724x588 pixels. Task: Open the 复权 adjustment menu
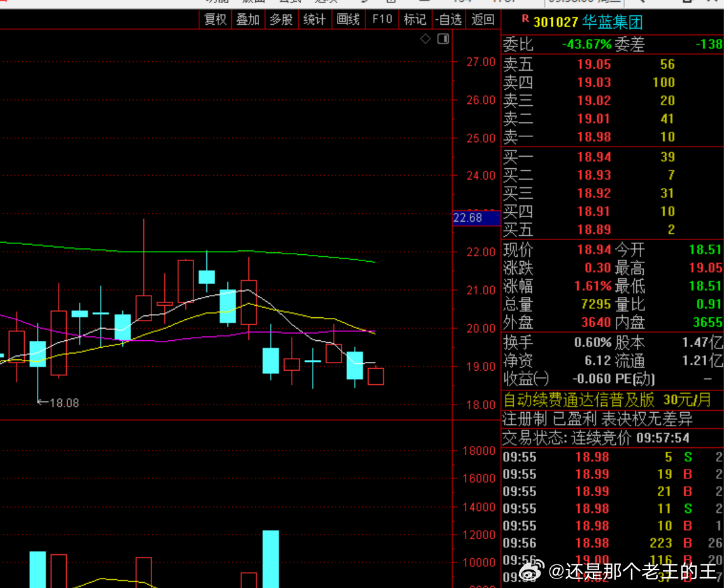point(215,19)
